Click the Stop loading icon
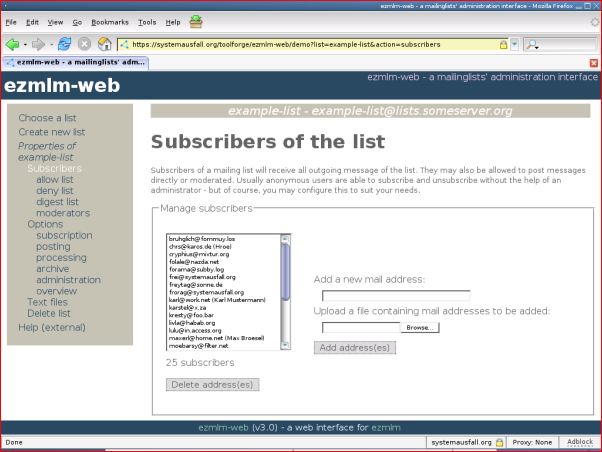The height and width of the screenshot is (452, 602). (x=84, y=44)
